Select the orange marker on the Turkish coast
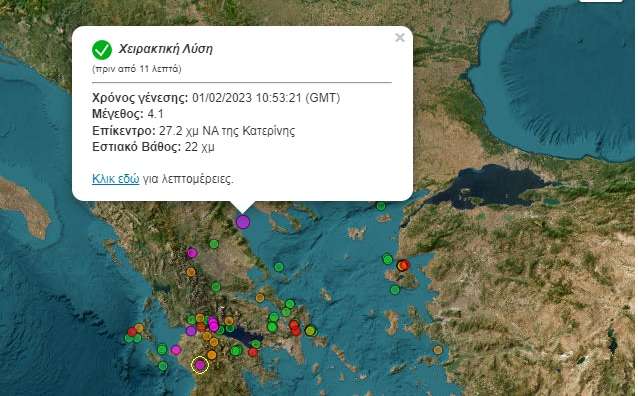Viewport: 638px width, 396px height. [438, 350]
